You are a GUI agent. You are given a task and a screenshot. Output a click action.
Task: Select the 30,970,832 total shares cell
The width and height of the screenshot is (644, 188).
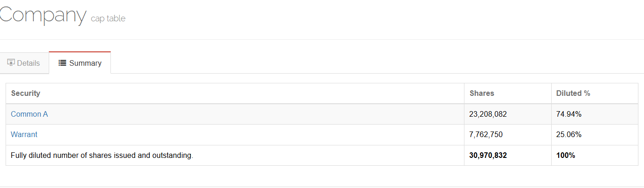coord(488,156)
